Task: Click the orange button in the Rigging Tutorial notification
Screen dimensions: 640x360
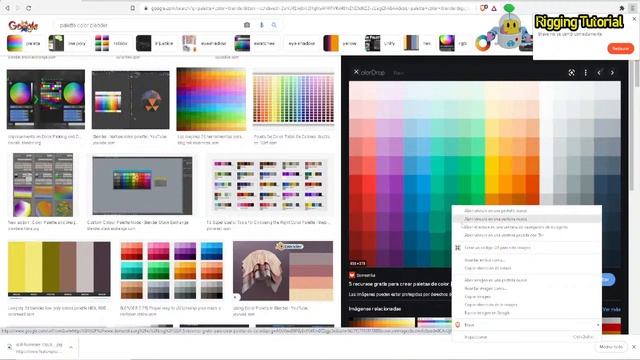Action: tap(620, 48)
